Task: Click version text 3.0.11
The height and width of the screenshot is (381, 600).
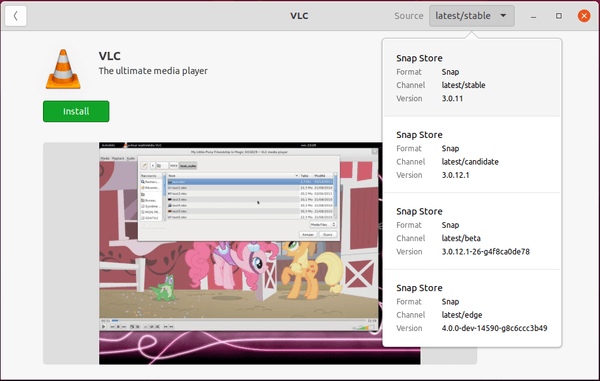Action: [452, 99]
